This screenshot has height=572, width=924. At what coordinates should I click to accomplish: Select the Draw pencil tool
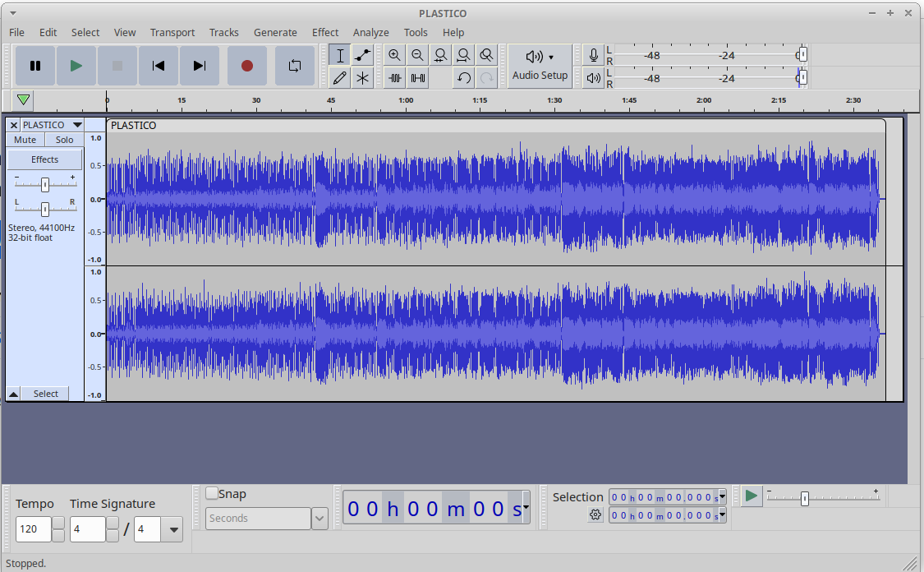339,78
